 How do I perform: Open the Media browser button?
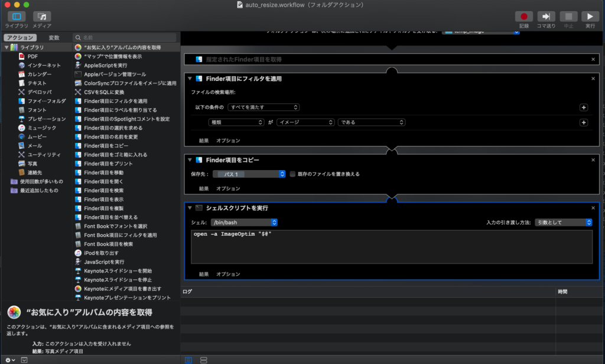point(42,17)
